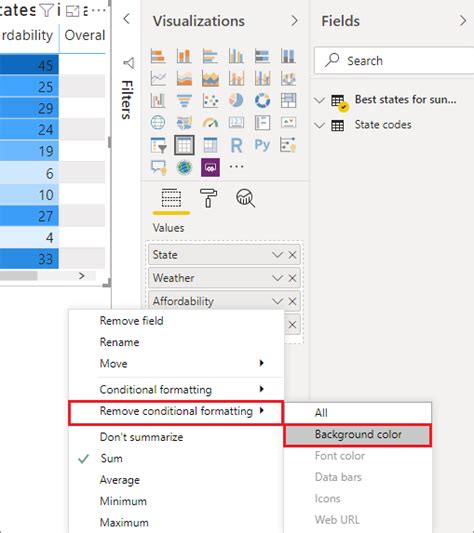
Task: Add the PowerApps visual
Action: click(210, 167)
